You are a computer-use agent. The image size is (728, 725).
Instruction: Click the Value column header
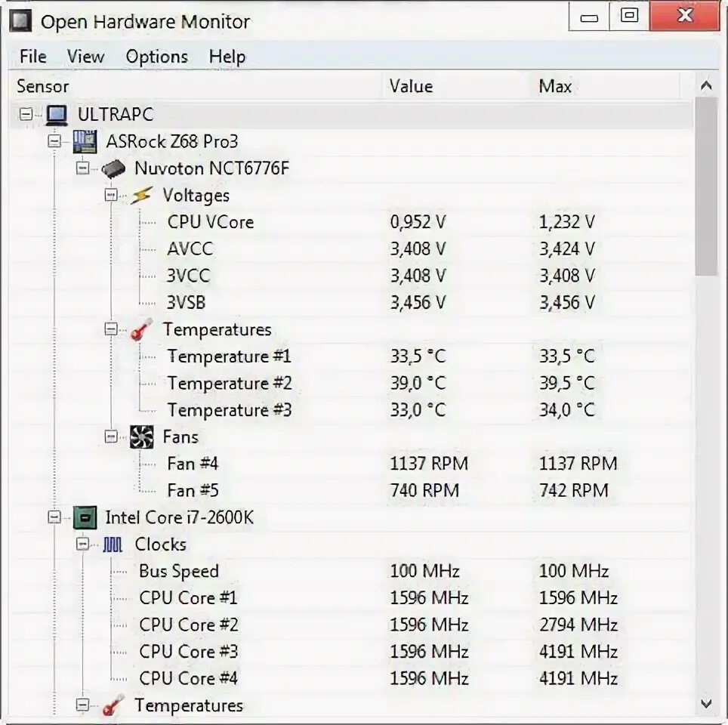point(458,86)
